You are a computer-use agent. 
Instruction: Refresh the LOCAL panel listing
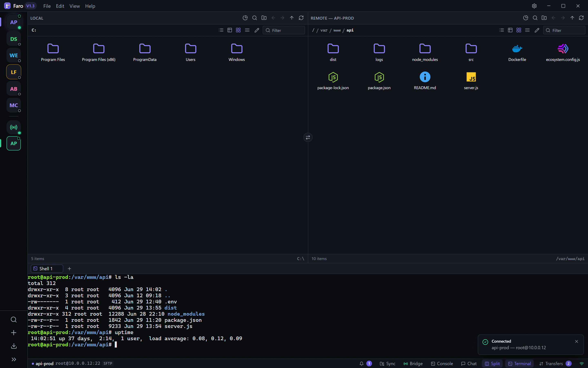[301, 18]
